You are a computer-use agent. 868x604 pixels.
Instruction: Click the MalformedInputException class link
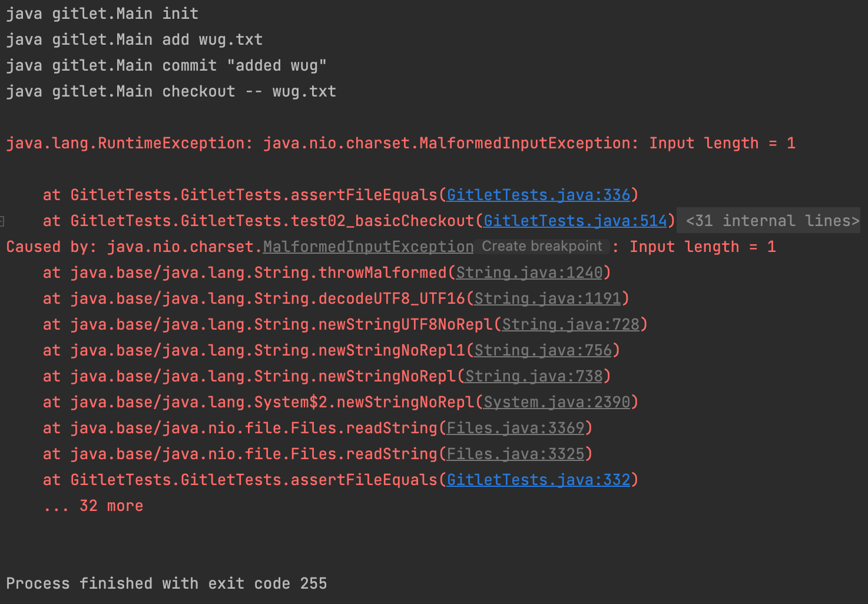point(368,247)
